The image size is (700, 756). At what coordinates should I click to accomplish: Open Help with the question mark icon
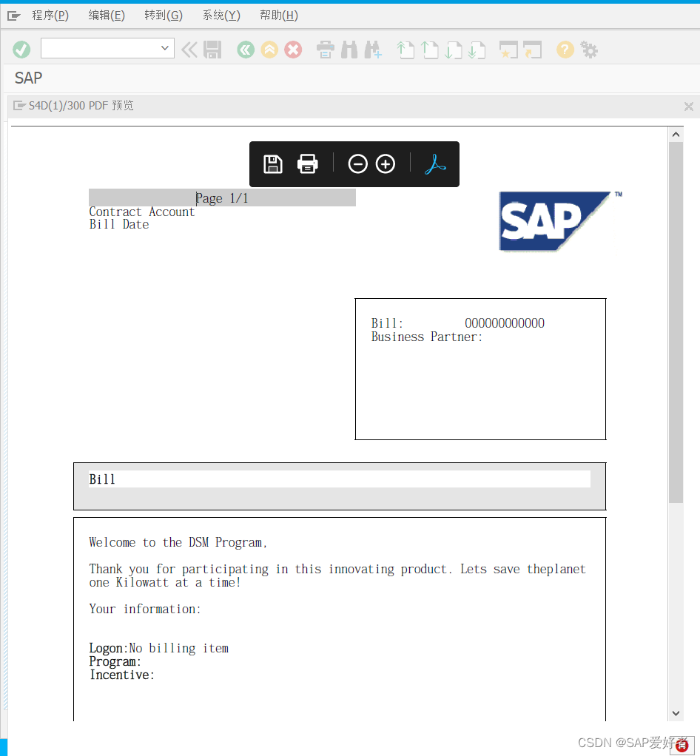564,50
